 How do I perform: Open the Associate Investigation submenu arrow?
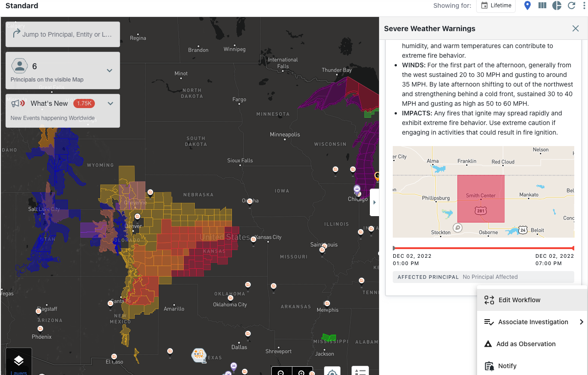click(581, 322)
